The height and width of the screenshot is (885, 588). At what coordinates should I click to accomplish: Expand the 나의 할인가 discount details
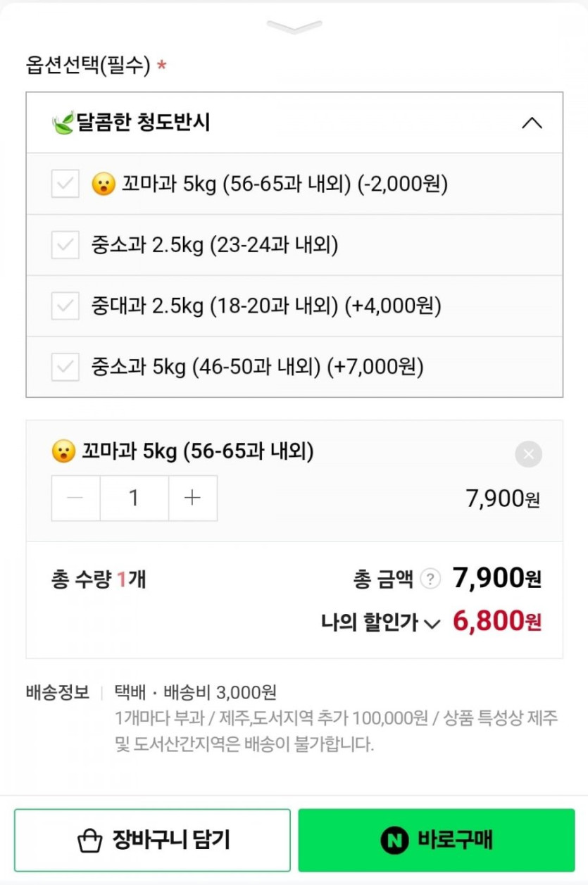433,623
